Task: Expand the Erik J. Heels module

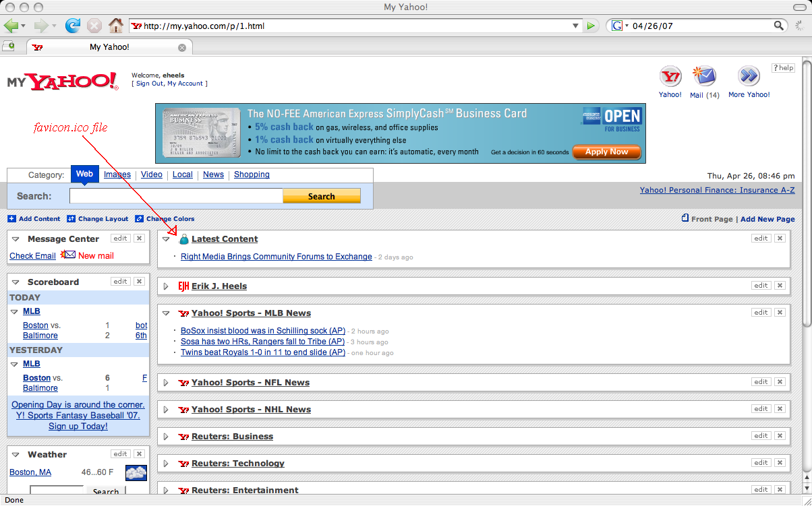Action: click(x=166, y=286)
